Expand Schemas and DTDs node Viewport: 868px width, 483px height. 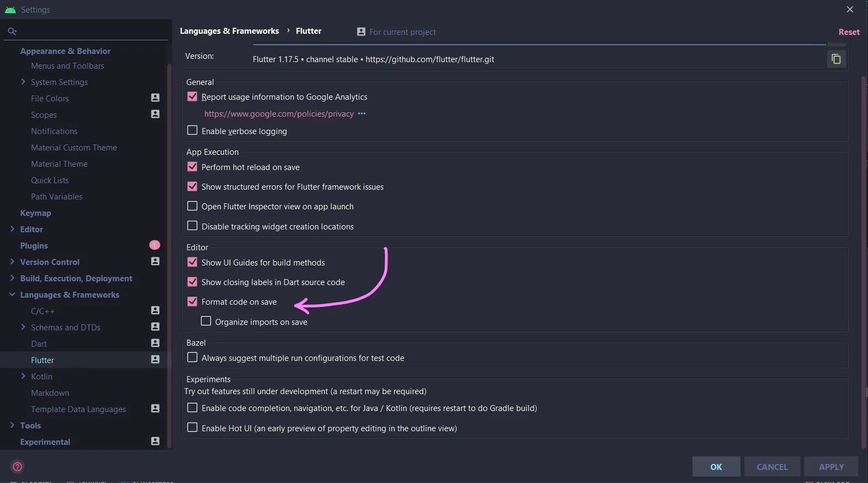point(23,327)
